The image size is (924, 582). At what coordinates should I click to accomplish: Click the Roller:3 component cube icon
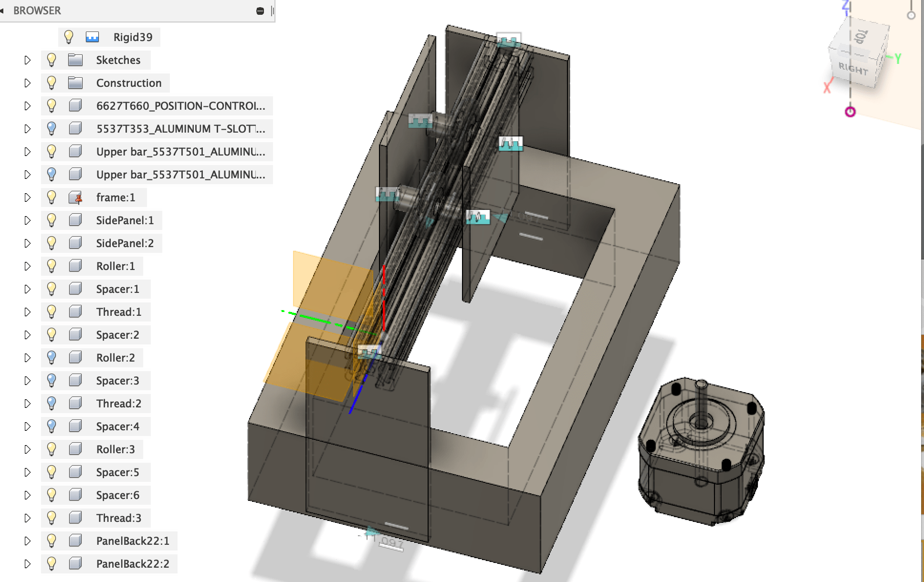75,449
